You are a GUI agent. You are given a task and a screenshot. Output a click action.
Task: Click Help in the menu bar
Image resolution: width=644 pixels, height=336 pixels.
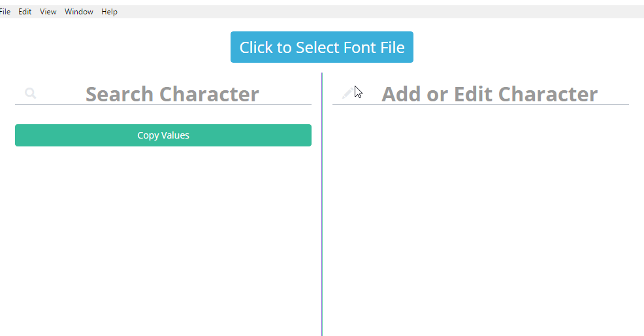pos(109,12)
